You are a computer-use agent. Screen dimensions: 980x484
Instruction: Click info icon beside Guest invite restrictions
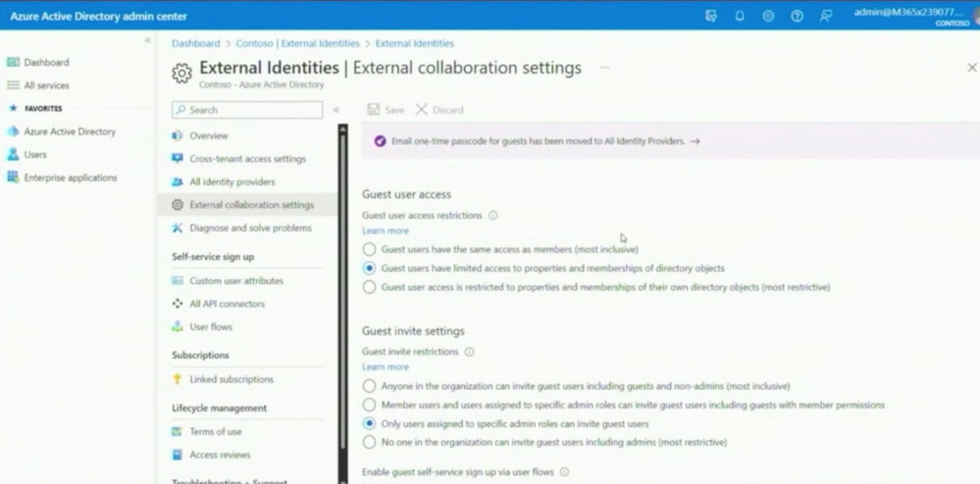[469, 352]
